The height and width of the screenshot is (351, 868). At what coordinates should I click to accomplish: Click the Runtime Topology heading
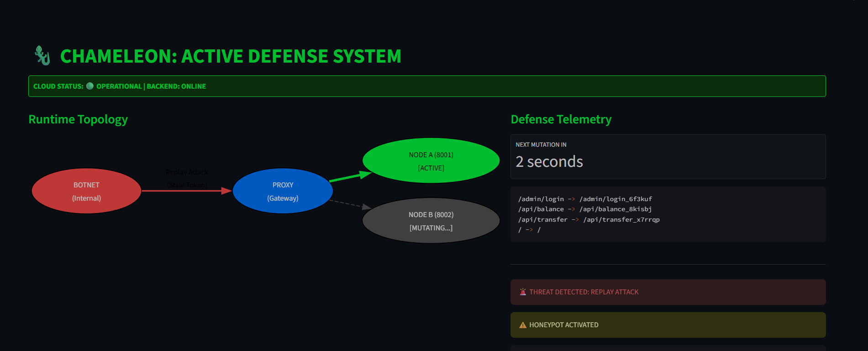(78, 119)
